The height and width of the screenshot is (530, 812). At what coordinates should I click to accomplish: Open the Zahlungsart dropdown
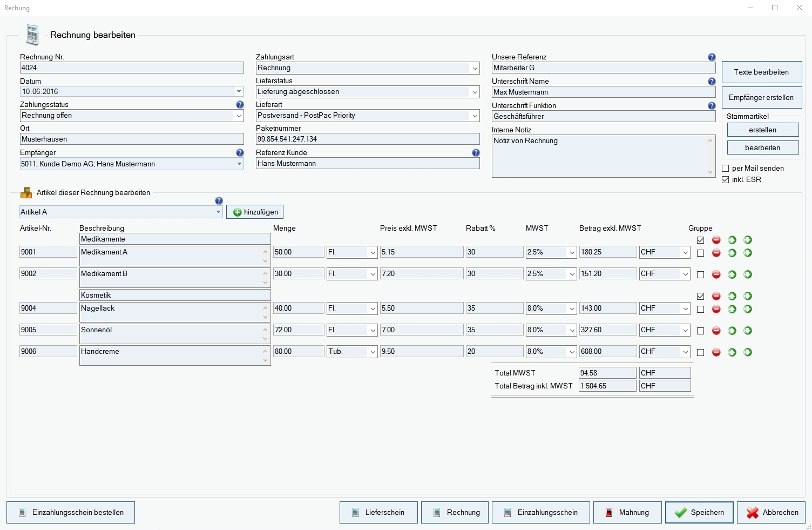pos(475,68)
